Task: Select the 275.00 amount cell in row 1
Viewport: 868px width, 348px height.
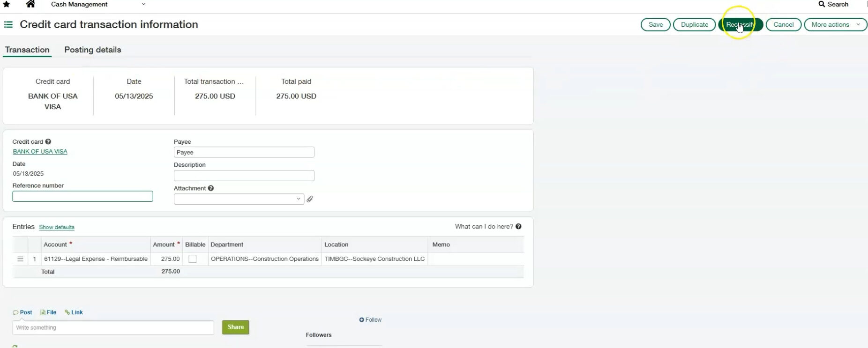Action: [166, 259]
